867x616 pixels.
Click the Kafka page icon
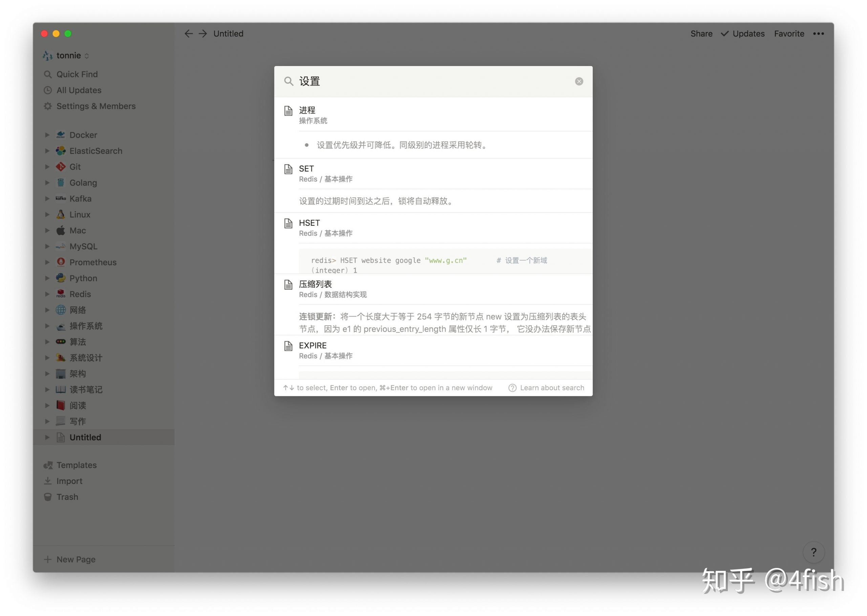(60, 199)
